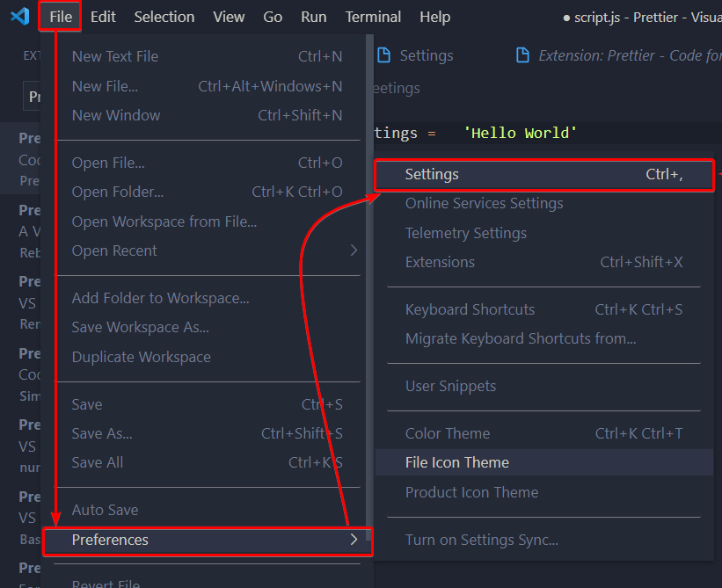Choose New File... menu entry

click(208, 86)
